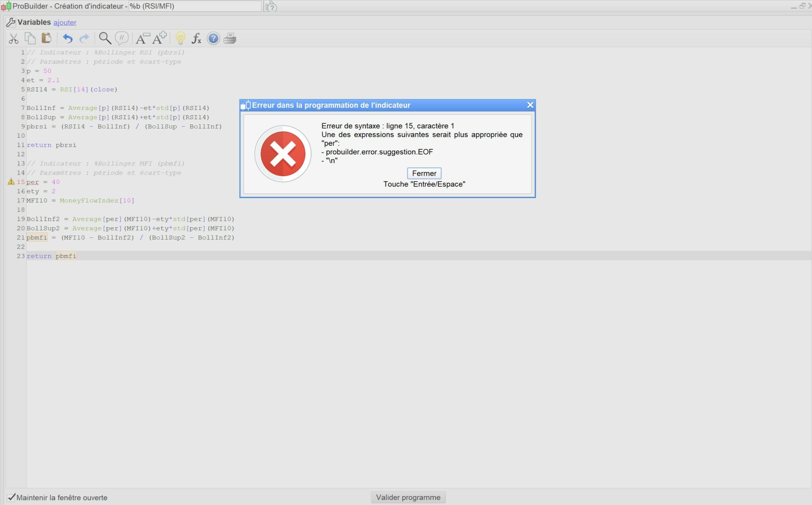Image resolution: width=812 pixels, height=505 pixels.
Task: Click the Paste clipboard icon
Action: pyautogui.click(x=46, y=38)
